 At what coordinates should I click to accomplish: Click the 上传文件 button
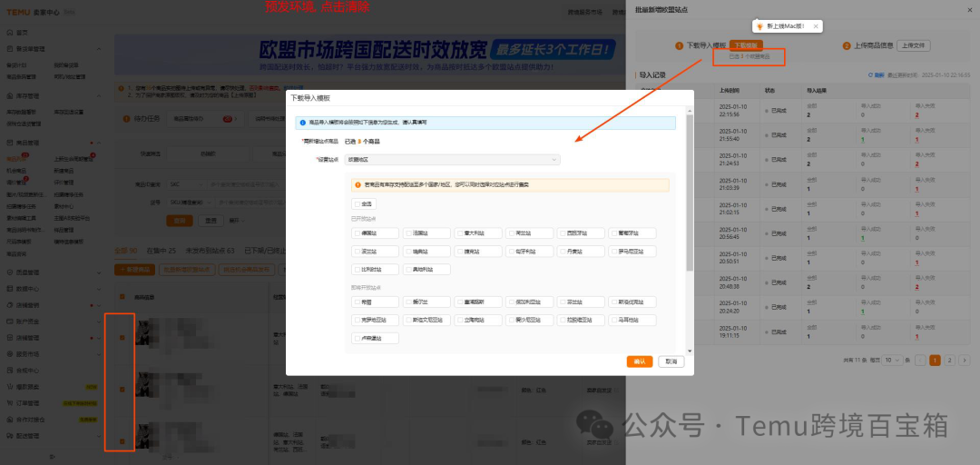914,45
